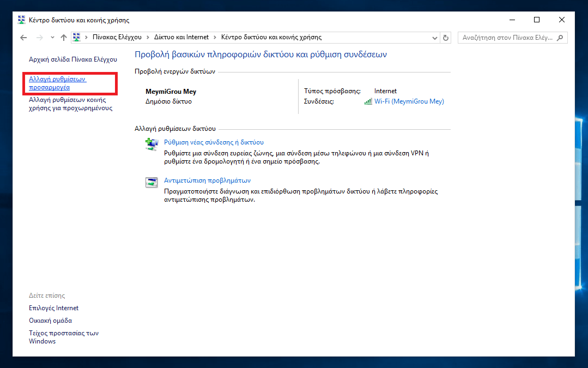This screenshot has height=368, width=588.
Task: Click the Control Panel icon in address bar
Action: point(77,38)
